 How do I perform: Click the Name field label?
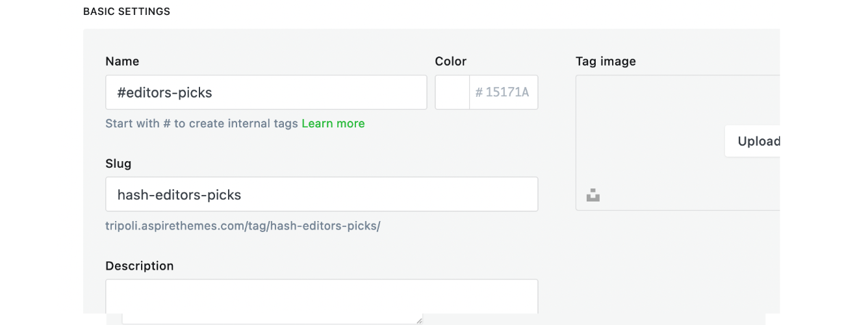pos(122,61)
